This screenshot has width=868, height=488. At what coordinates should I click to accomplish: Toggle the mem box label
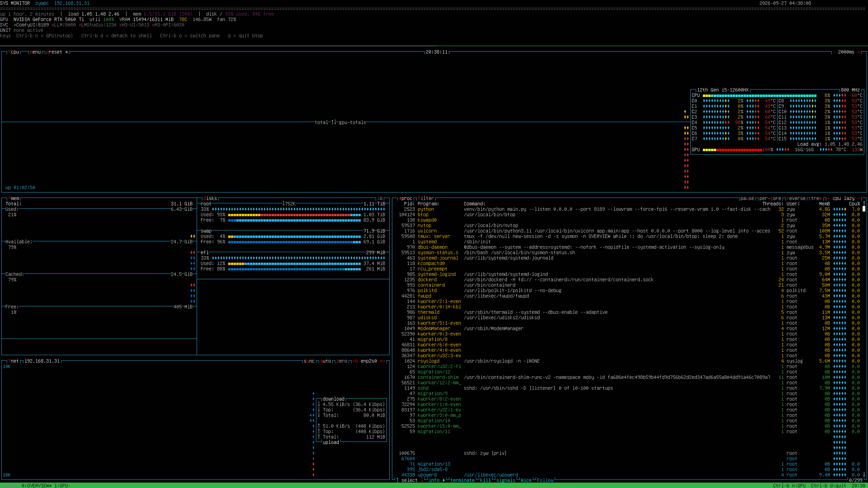point(14,198)
